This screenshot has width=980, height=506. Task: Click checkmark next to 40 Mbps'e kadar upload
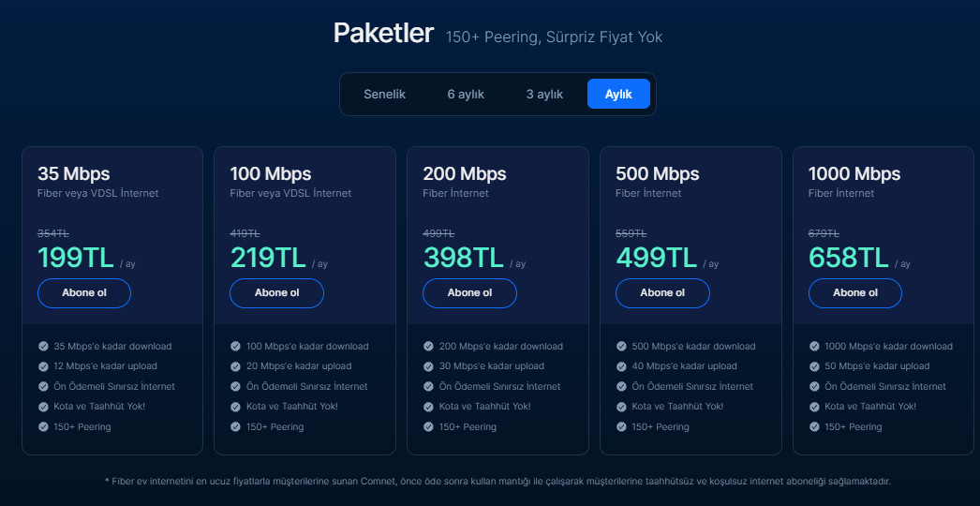tap(621, 365)
